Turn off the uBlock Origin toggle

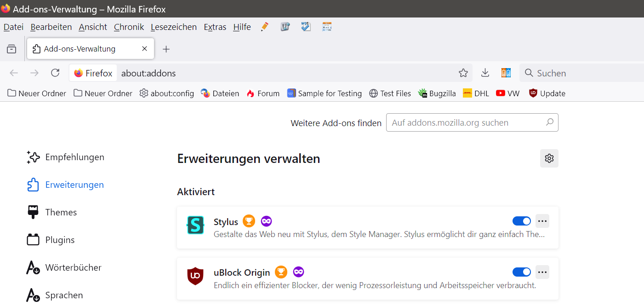coord(521,272)
